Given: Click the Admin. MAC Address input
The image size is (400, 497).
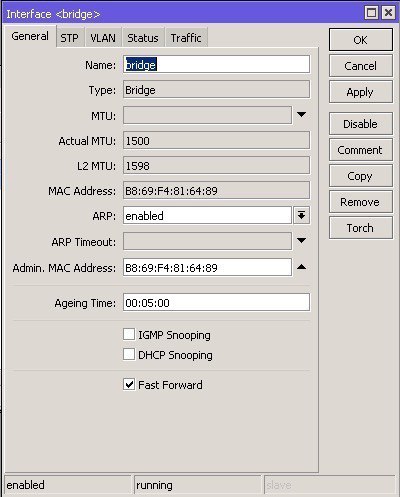Looking at the screenshot, I should (x=207, y=267).
